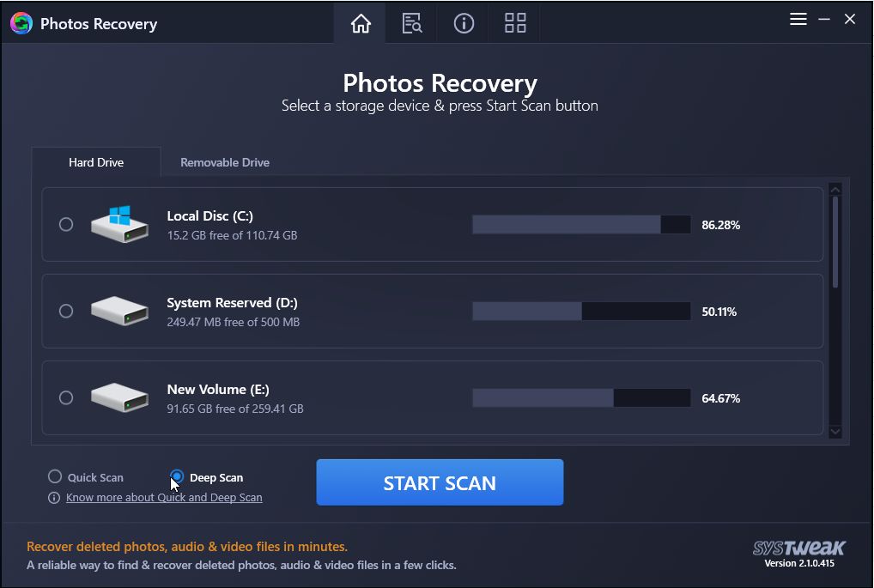Close the Photos Recovery window
874x588 pixels.
[x=850, y=20]
